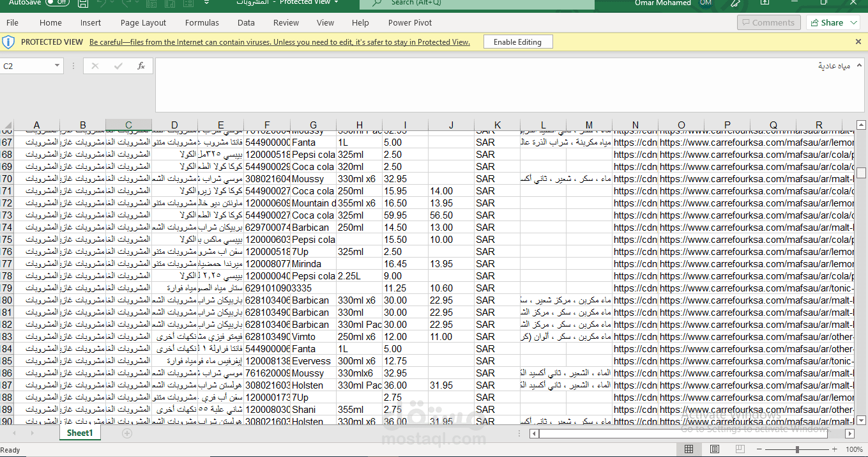Screen dimensions: 868x457
Task: Click the previous sheet navigation arrow
Action: point(14,433)
